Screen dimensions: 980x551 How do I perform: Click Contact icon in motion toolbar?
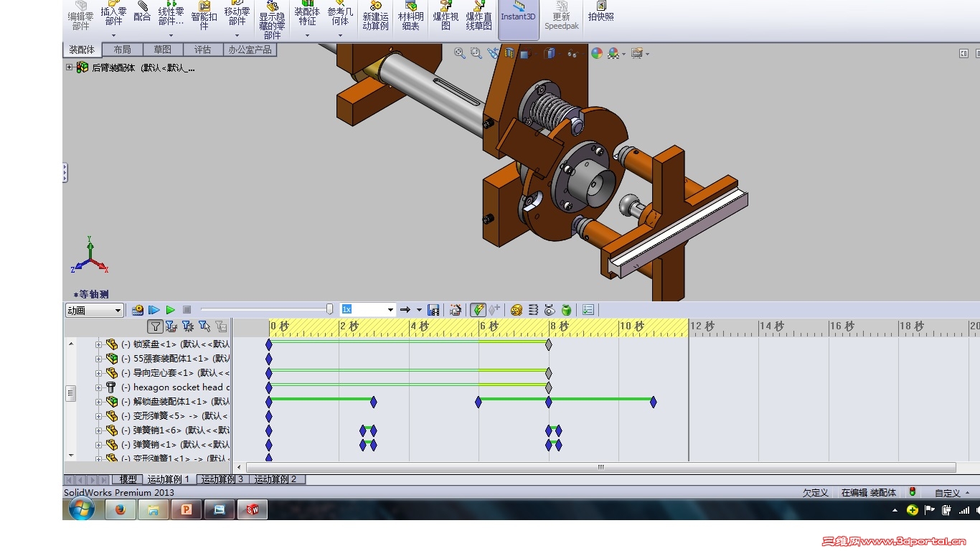pyautogui.click(x=550, y=310)
